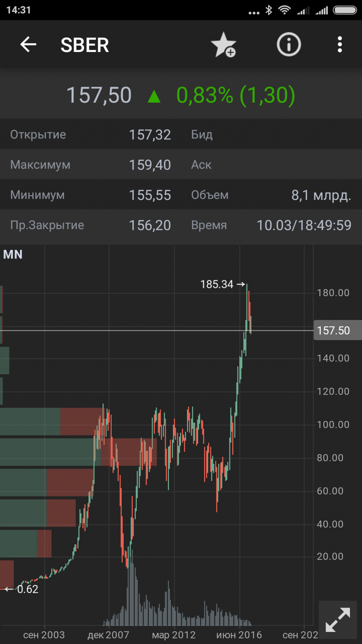Screen dimensions: 362x644
Task: Tap the 185.34 chart high marker
Action: coord(222,284)
